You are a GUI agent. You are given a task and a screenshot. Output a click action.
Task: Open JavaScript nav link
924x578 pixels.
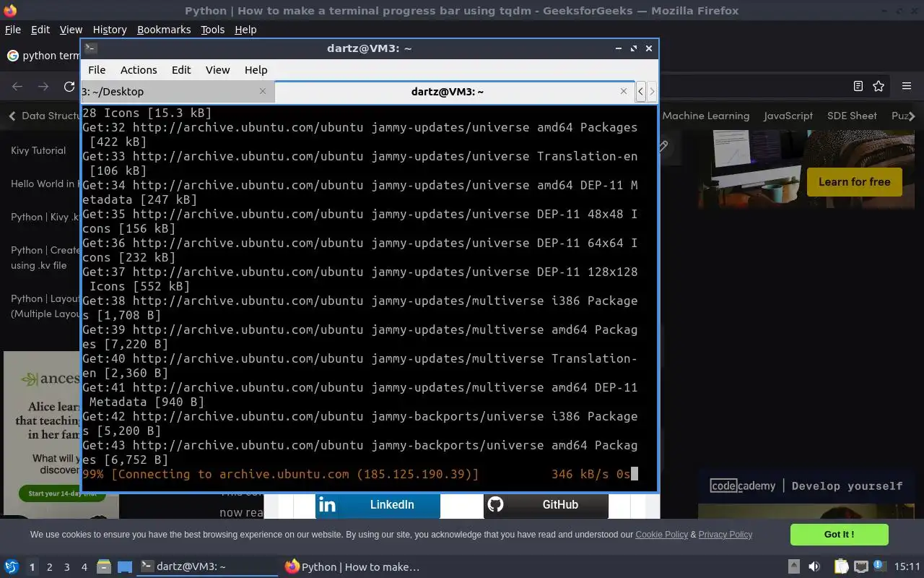[788, 116]
